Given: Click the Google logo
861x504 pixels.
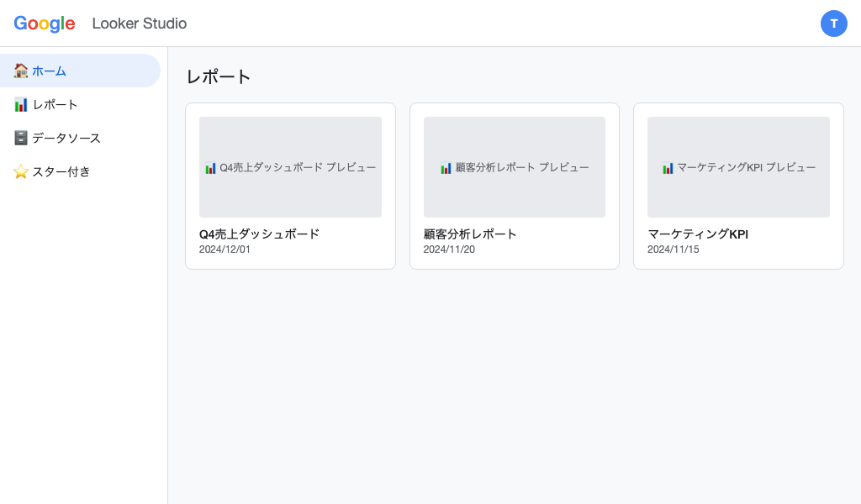Looking at the screenshot, I should [x=45, y=24].
